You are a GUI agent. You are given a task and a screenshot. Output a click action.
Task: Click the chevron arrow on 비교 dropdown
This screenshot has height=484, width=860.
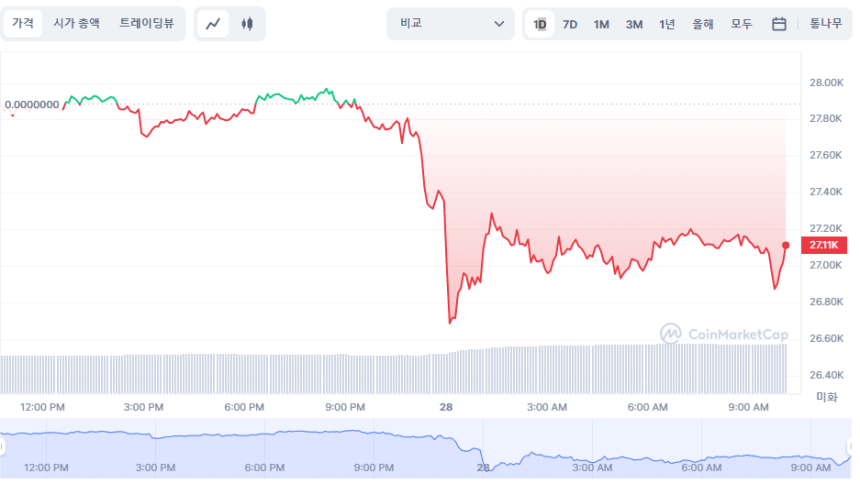tap(499, 24)
